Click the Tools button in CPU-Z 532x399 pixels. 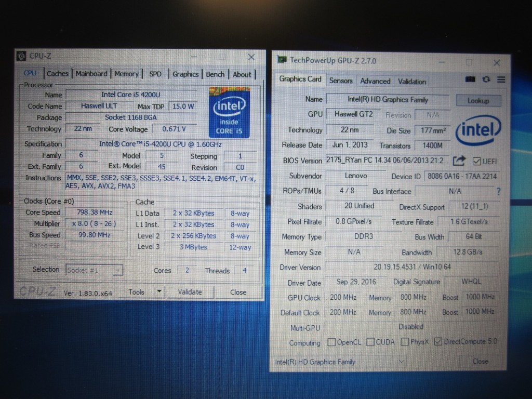click(136, 292)
